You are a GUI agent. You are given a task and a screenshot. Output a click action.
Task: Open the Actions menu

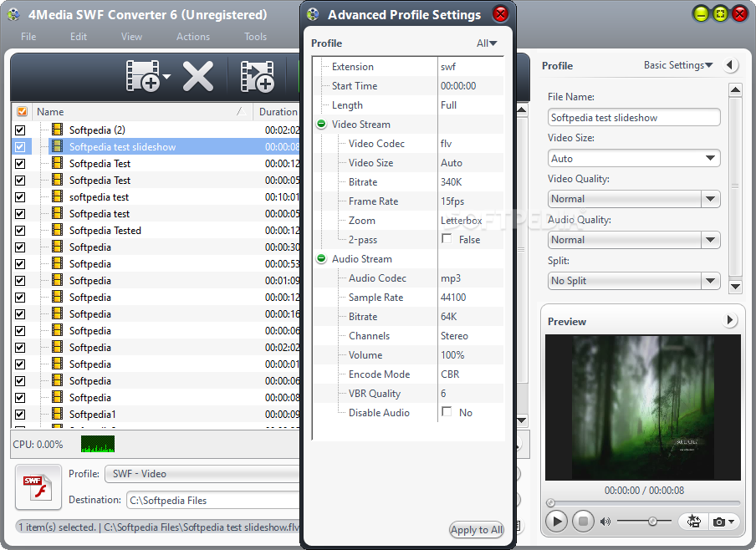point(193,37)
